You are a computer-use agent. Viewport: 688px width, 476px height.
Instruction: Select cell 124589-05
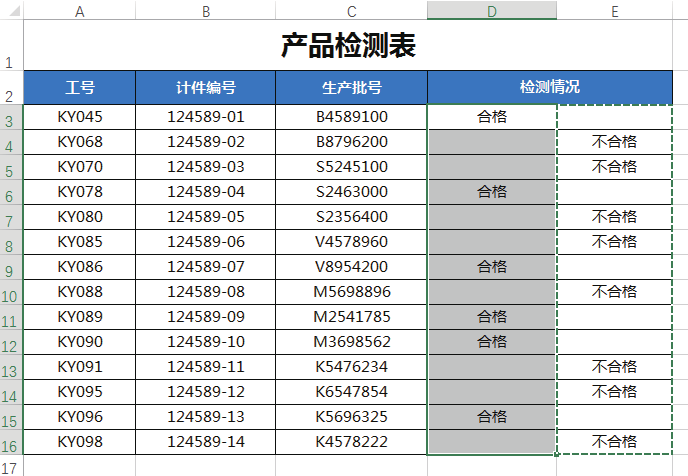pyautogui.click(x=205, y=217)
